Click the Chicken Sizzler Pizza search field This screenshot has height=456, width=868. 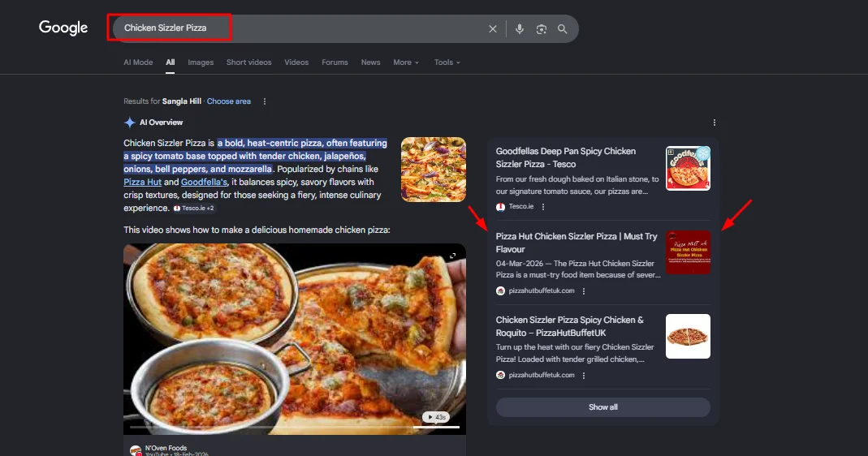pos(300,28)
